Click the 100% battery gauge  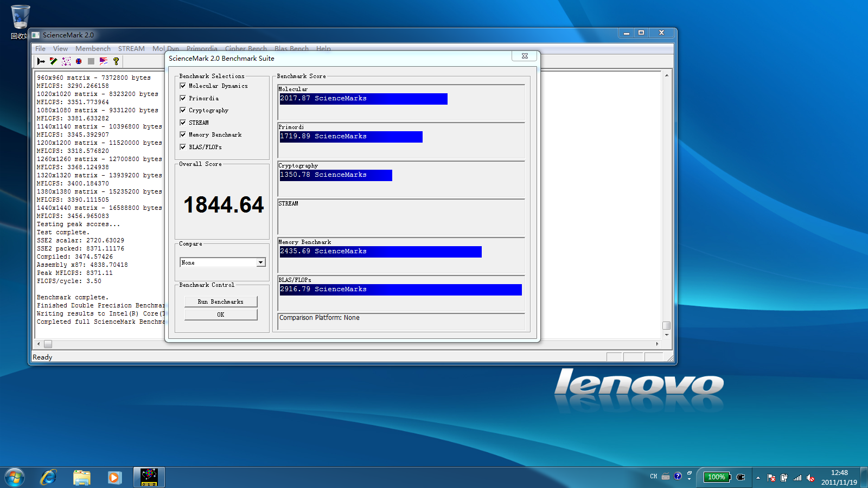(x=717, y=477)
